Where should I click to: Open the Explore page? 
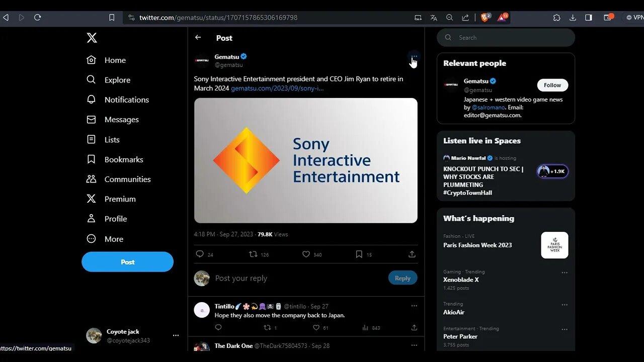coord(109,80)
